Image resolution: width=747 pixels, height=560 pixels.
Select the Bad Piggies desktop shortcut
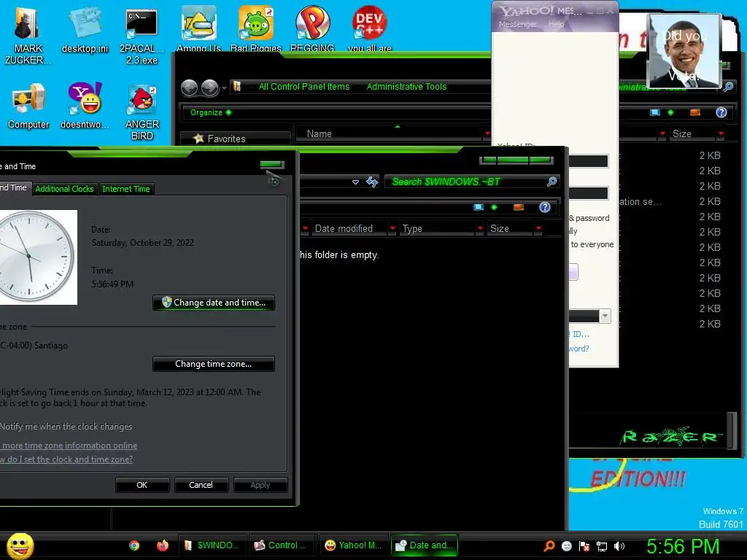pos(256,28)
